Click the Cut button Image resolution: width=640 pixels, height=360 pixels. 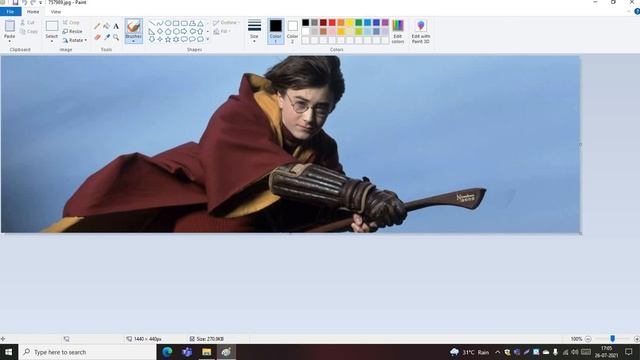[28, 22]
